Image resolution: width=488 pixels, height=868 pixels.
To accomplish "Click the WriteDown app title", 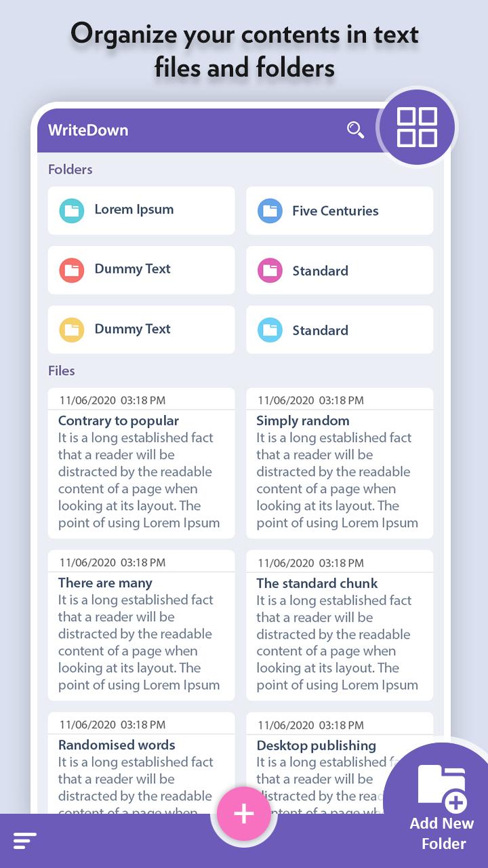I will 88,130.
